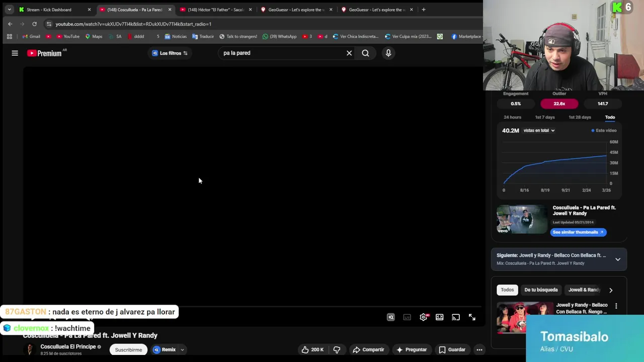Expand the Siguiente queue panel chevron
Screen dimensions: 644x362
coord(618,259)
